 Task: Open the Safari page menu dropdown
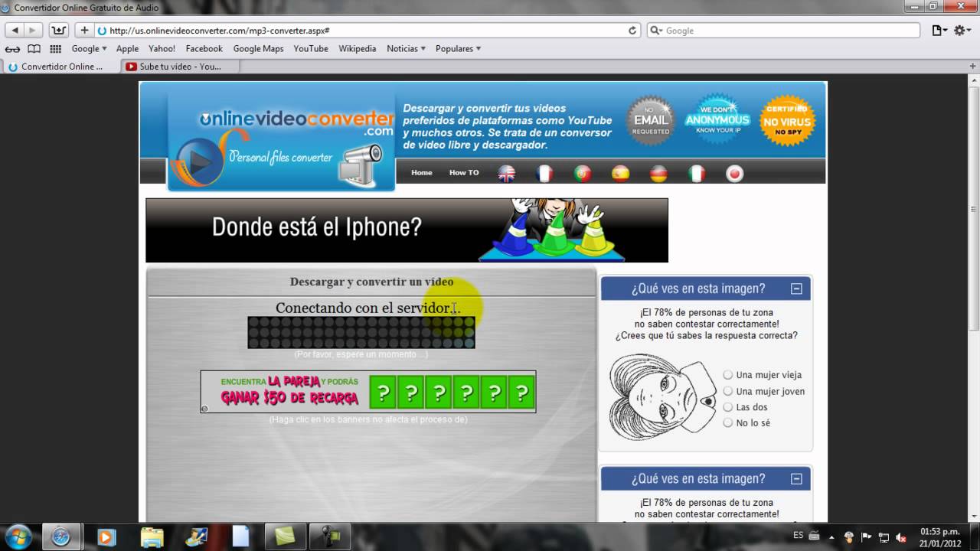939,31
